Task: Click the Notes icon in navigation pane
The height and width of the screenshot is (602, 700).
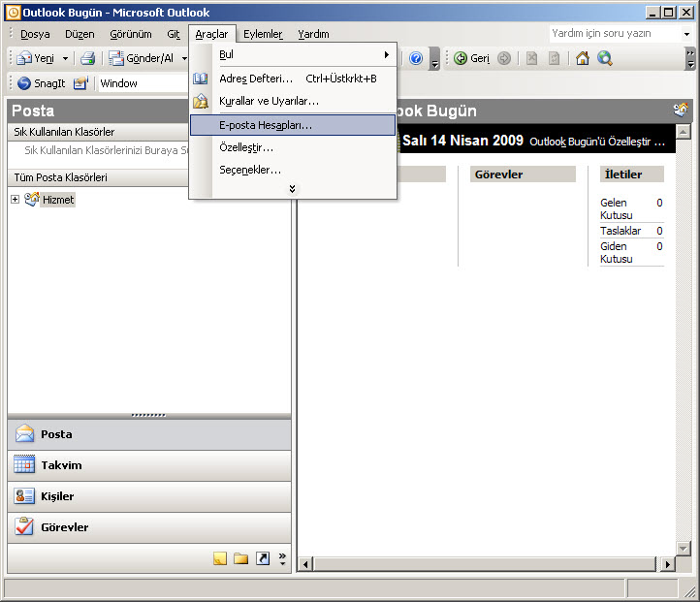Action: (220, 558)
